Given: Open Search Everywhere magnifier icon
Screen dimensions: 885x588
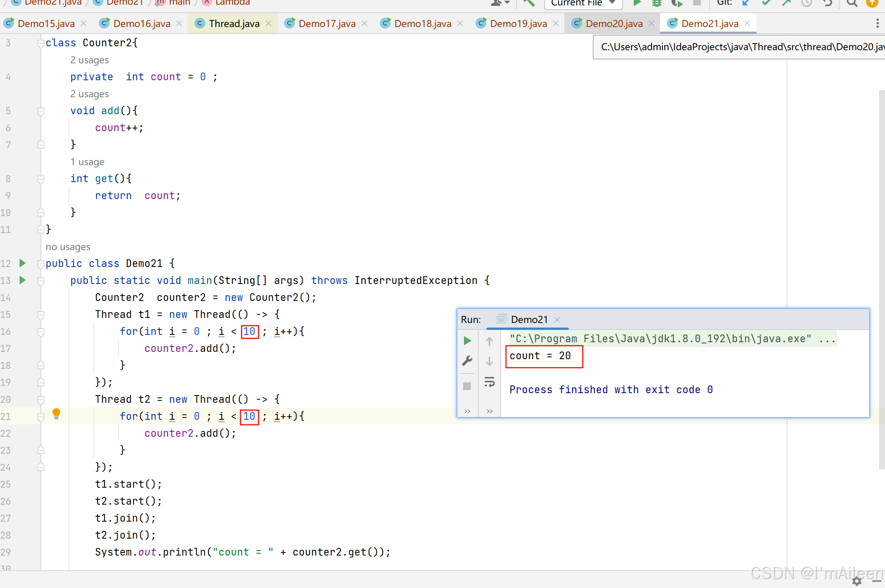Looking at the screenshot, I should tap(852, 3).
